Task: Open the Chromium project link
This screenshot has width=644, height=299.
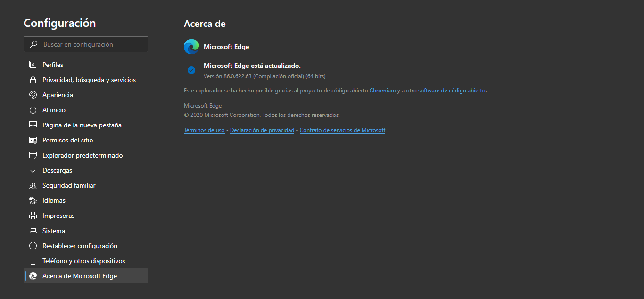Action: (x=382, y=91)
